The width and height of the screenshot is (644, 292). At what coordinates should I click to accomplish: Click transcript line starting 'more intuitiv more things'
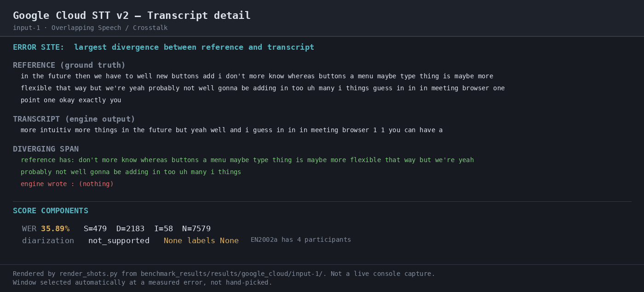tap(231, 130)
